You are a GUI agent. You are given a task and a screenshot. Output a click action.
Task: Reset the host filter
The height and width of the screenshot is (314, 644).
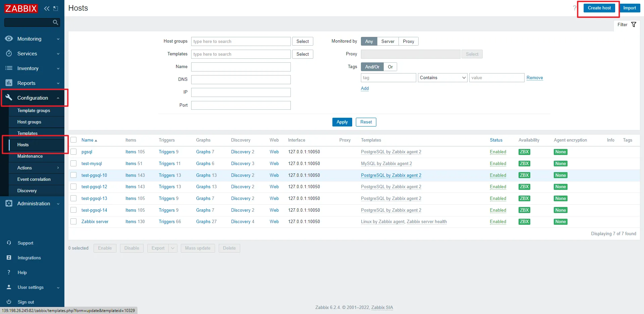coord(366,122)
